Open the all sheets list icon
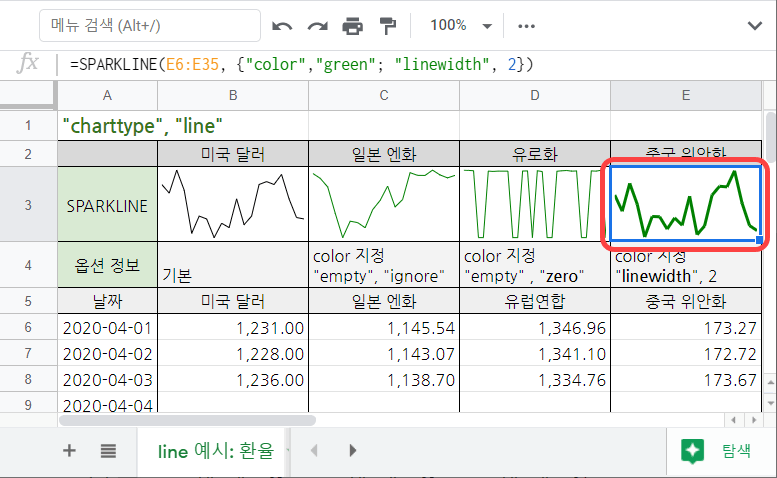The image size is (777, 478). tap(108, 450)
